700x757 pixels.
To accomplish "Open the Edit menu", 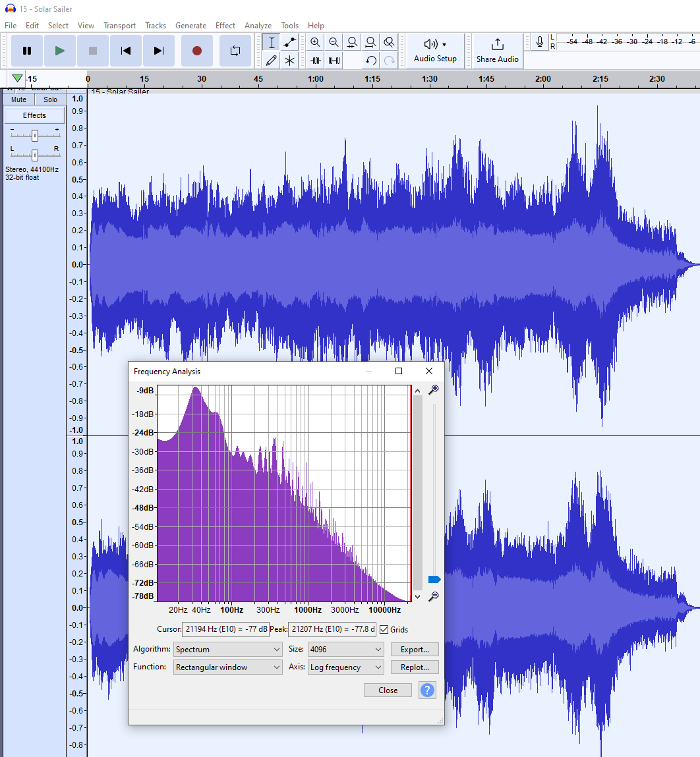I will point(32,26).
